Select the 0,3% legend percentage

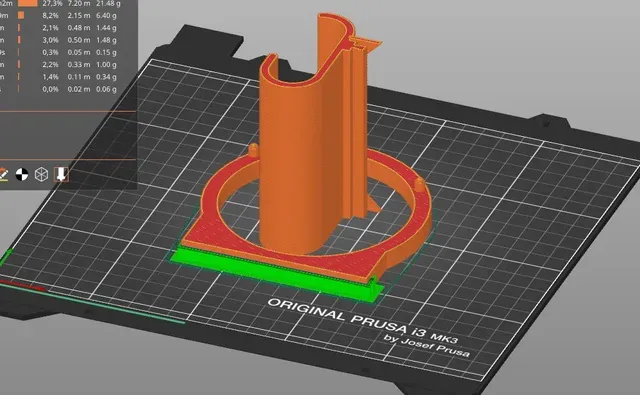click(x=50, y=52)
